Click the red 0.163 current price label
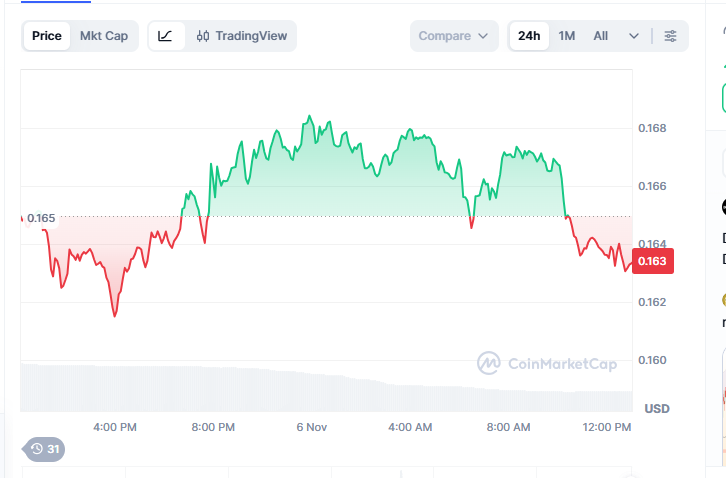The image size is (726, 478). 653,261
